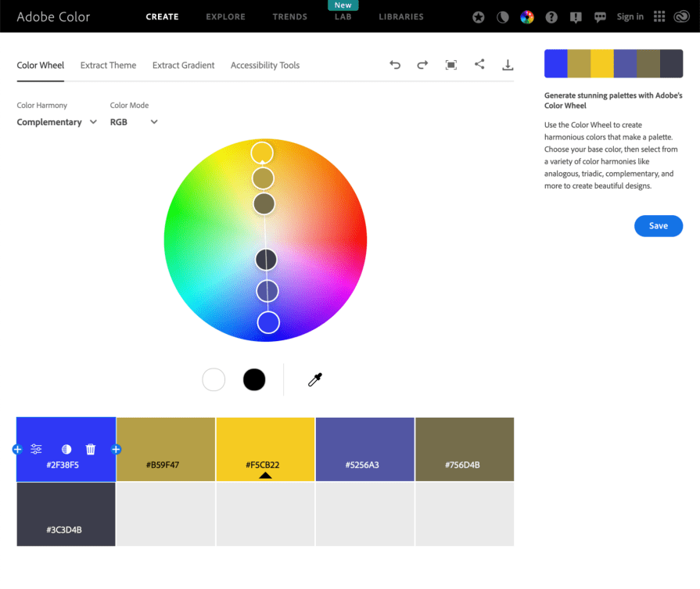Delete the blue #2F38F5 swatch
Viewport: 700px width, 589px height.
pos(90,449)
